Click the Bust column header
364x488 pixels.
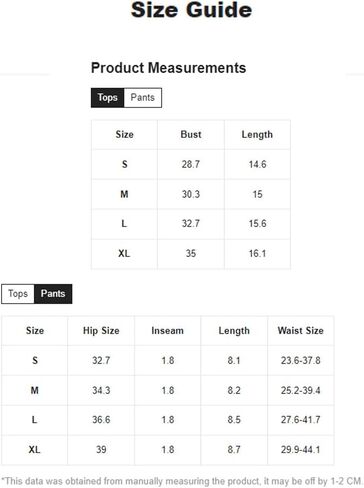tap(191, 134)
